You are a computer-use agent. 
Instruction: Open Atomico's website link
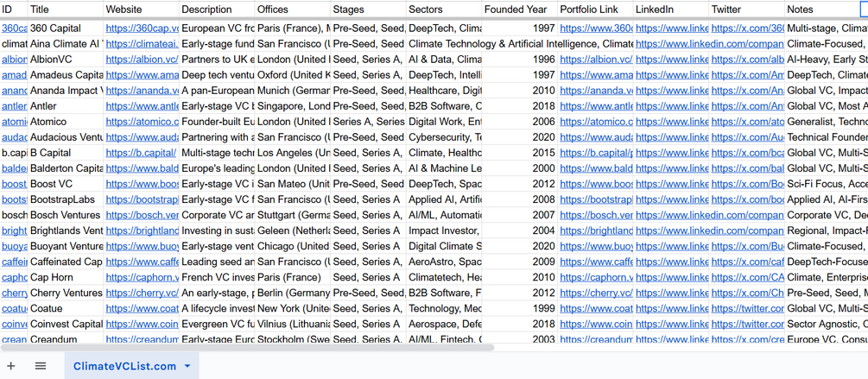[143, 121]
